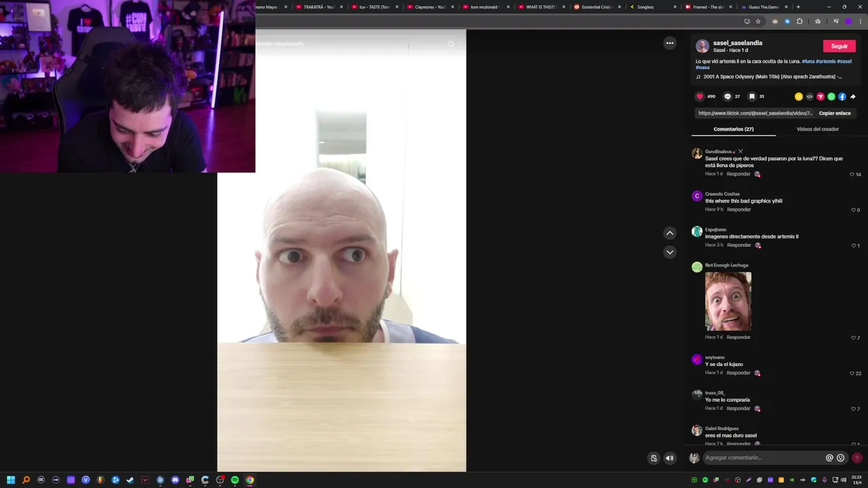Like the comment by Creando Cositas
The width and height of the screenshot is (868, 488).
(853, 210)
